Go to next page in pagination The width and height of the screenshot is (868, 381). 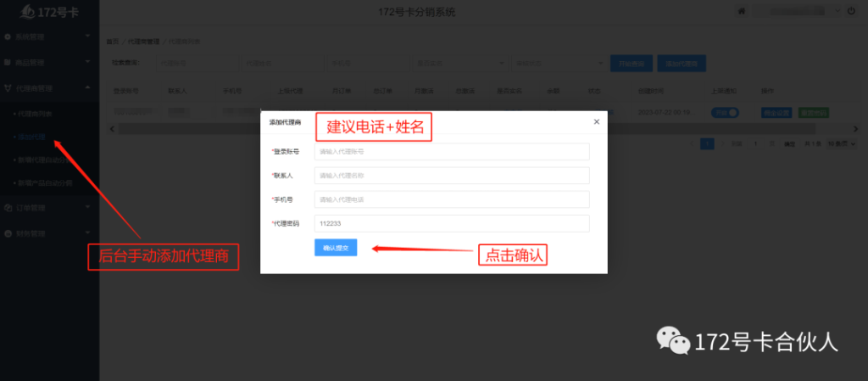(x=722, y=144)
